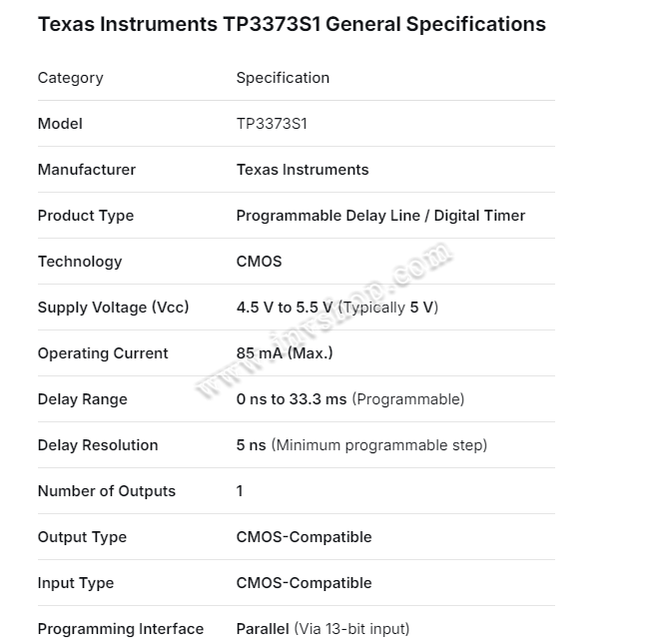Click the "Specification" column header
Screen dimensions: 660x644
283,78
